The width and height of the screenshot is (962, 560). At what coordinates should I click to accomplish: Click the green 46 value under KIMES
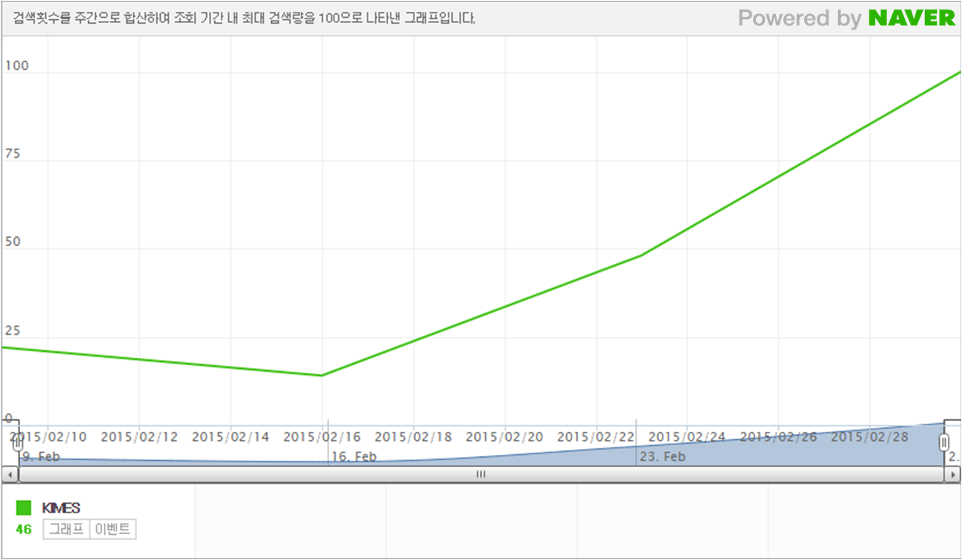[24, 530]
